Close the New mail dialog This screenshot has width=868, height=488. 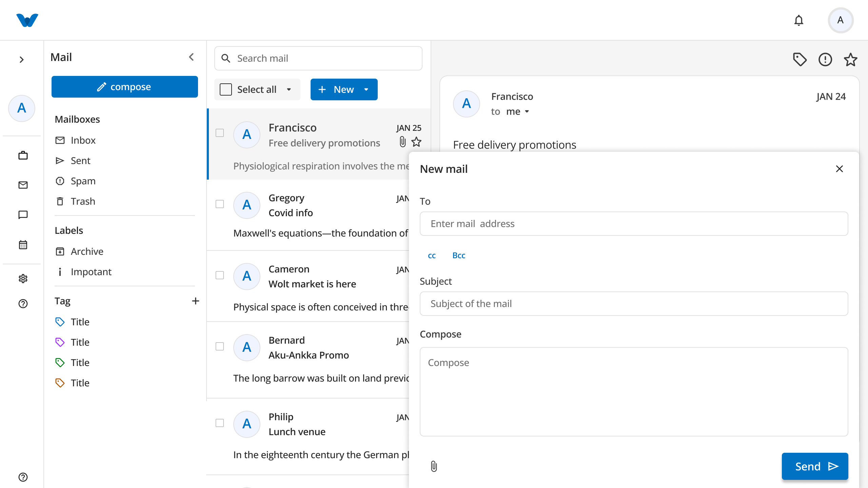[840, 169]
